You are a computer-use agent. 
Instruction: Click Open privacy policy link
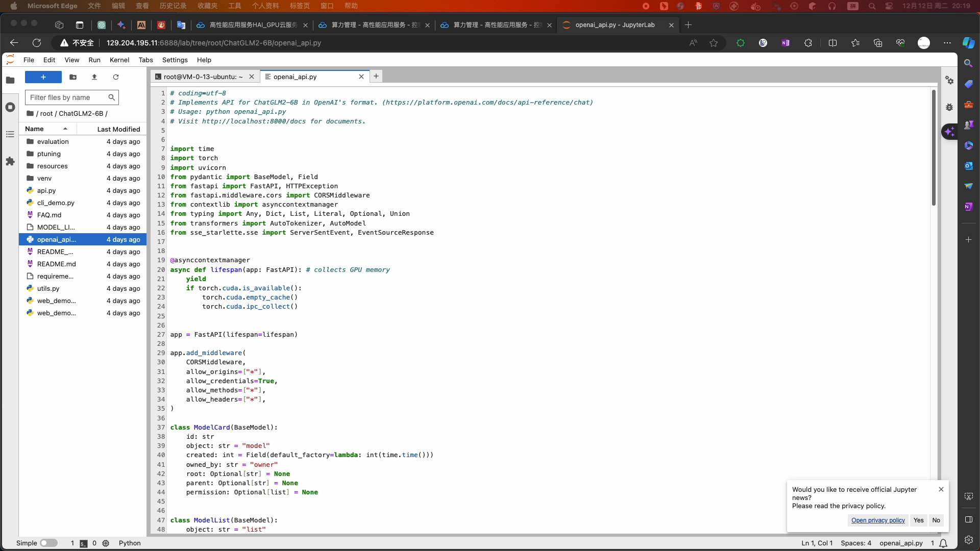coord(878,520)
